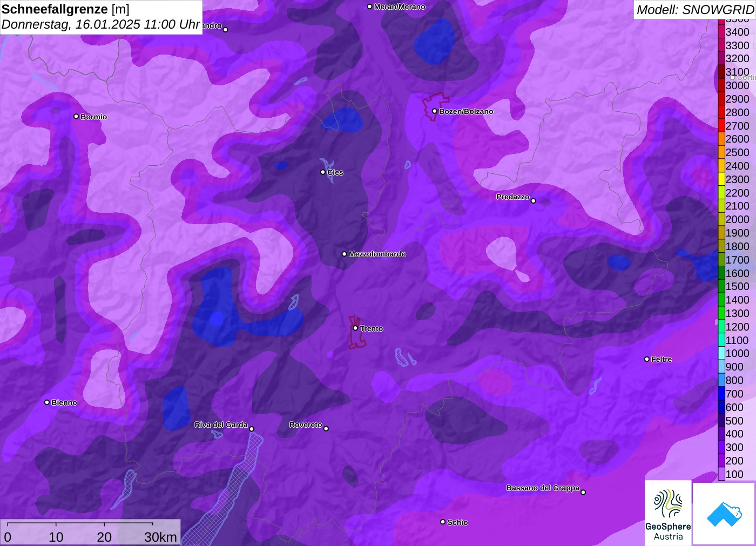Click the Bozen/Bolzano city marker dot
Viewport: 756px width, 546px height.
pos(434,111)
